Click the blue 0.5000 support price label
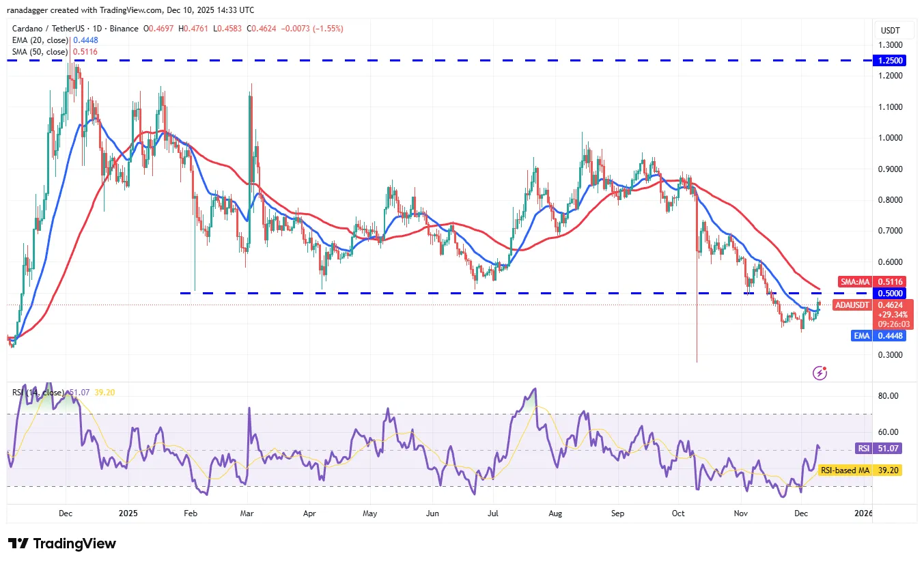 889,293
